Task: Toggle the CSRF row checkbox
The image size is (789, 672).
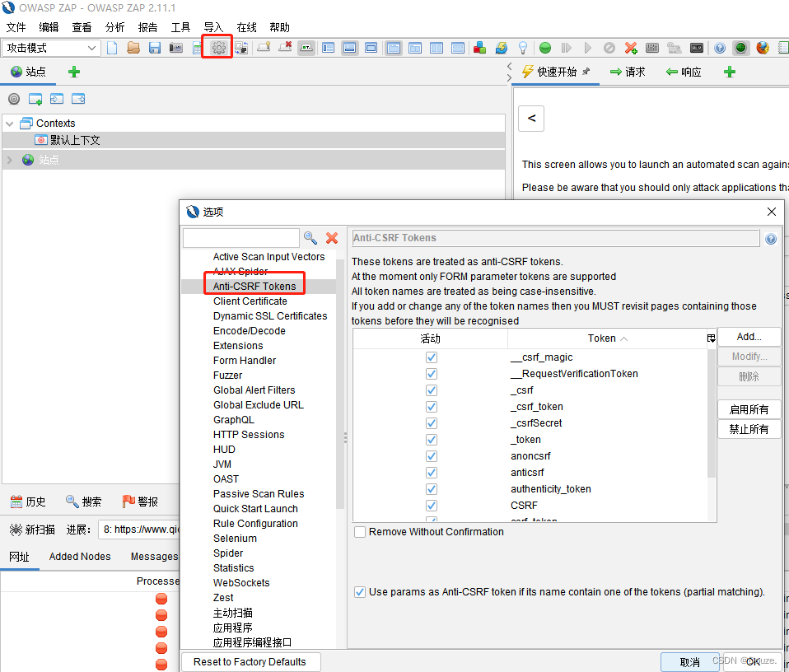Action: tap(432, 506)
